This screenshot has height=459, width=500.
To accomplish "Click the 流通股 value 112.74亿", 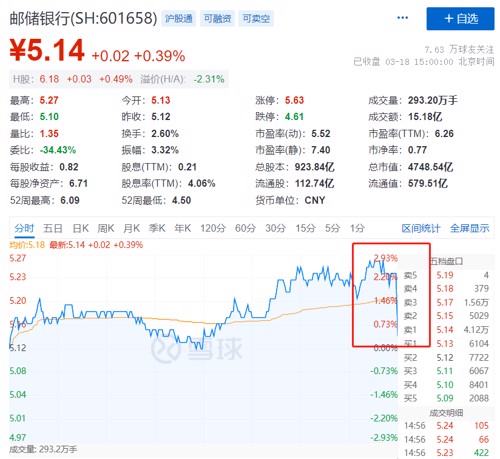I will point(315,184).
